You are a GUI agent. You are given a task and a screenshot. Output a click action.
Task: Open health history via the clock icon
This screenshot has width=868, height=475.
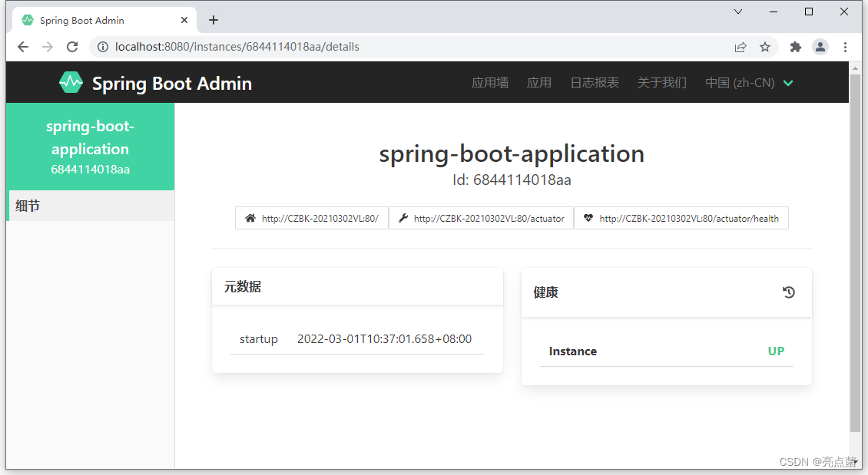(788, 292)
